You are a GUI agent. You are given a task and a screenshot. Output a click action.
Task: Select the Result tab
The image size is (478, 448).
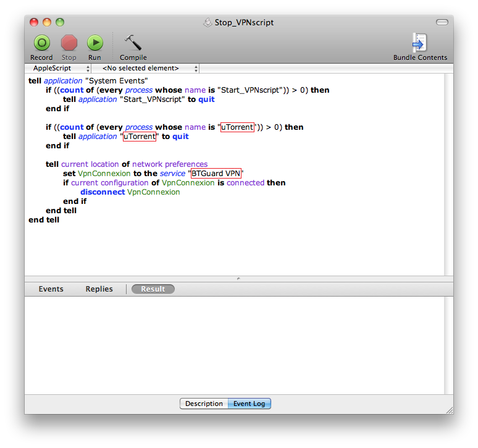coord(153,289)
